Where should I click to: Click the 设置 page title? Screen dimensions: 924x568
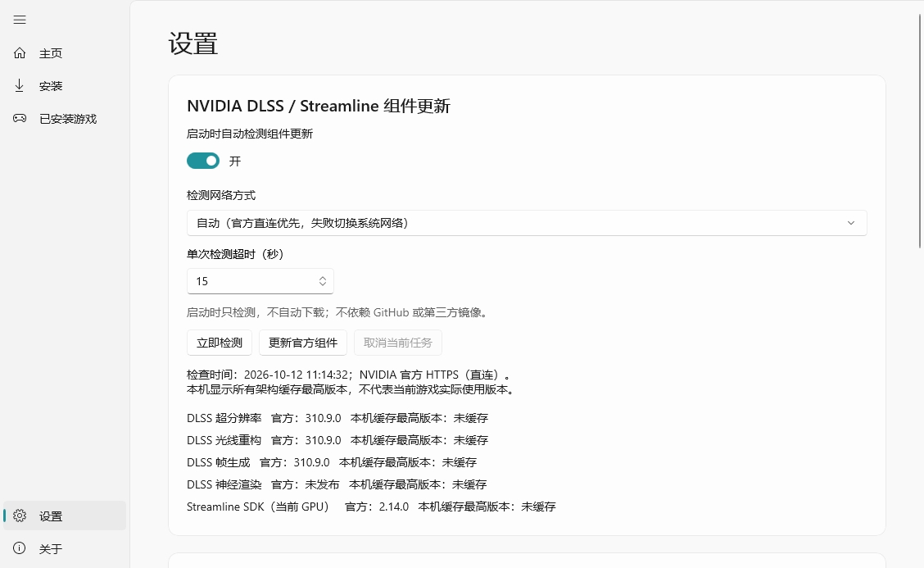click(193, 43)
